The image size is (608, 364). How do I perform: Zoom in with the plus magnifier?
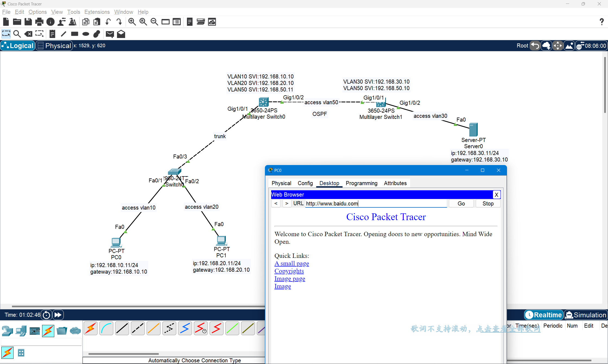pos(132,22)
